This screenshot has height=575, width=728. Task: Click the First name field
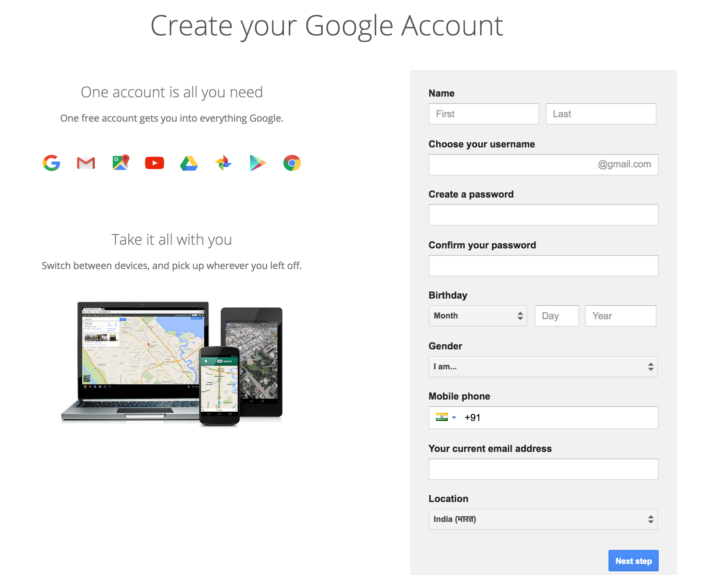[484, 114]
